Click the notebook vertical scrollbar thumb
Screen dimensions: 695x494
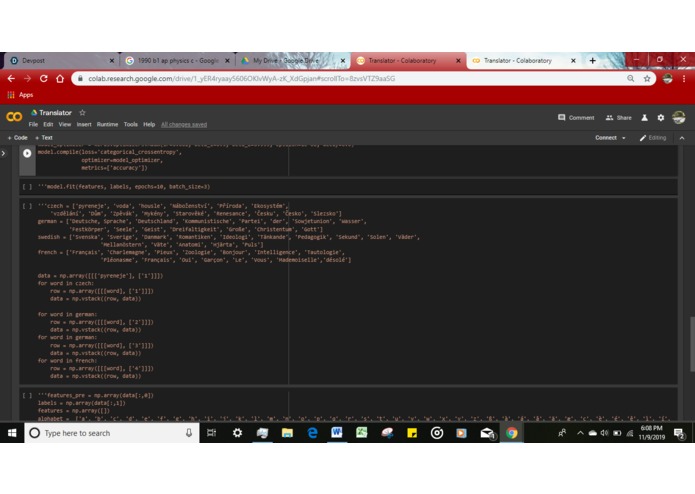click(692, 344)
